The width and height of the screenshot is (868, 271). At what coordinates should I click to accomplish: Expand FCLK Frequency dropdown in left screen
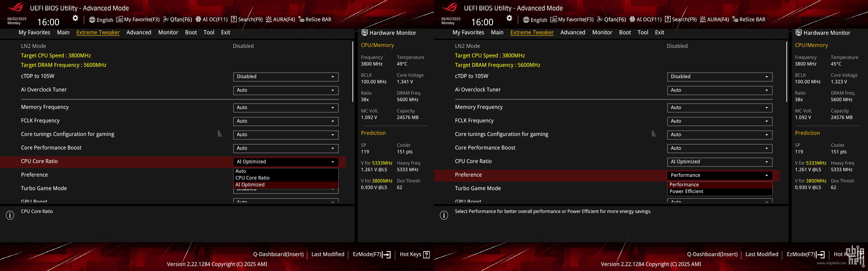pos(286,121)
